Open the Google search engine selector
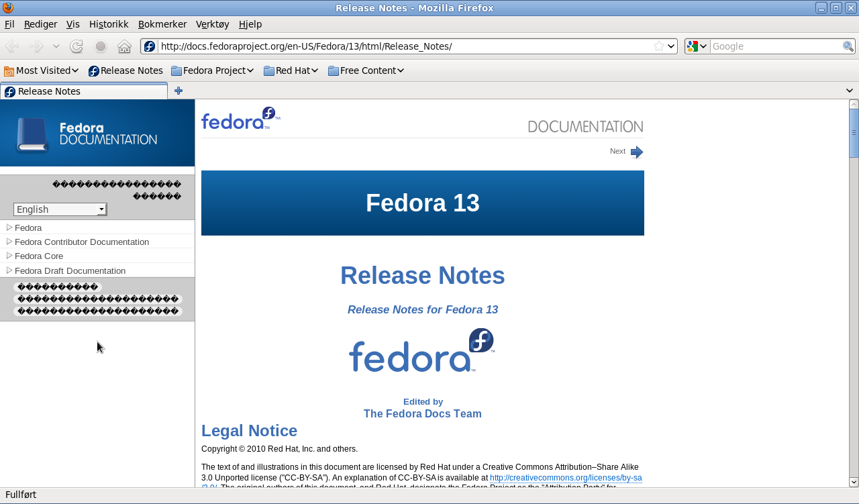Viewport: 859px width, 504px height. click(x=697, y=46)
